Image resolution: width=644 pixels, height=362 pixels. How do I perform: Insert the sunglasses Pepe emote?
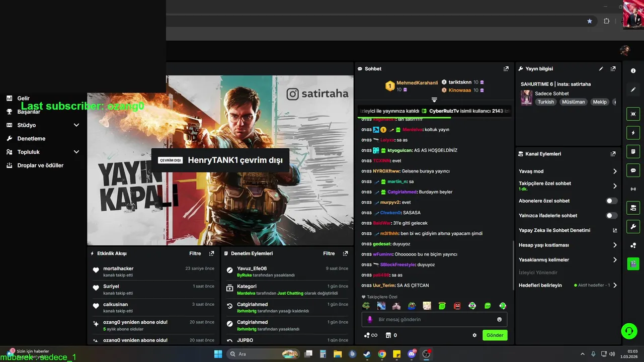click(367, 306)
